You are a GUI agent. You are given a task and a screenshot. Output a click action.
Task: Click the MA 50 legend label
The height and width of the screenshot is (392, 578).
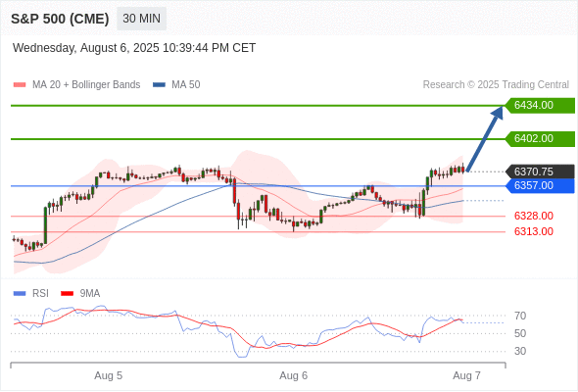[186, 85]
